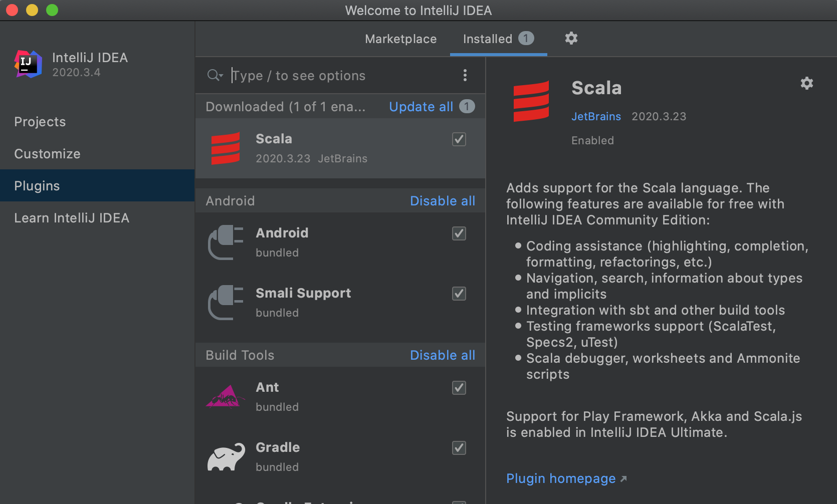This screenshot has height=504, width=837.
Task: Toggle the Scala plugin checkbox
Action: 459,139
